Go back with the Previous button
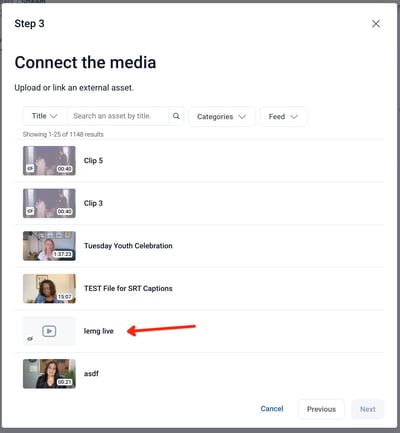Viewport: 400px width, 433px height. click(321, 409)
